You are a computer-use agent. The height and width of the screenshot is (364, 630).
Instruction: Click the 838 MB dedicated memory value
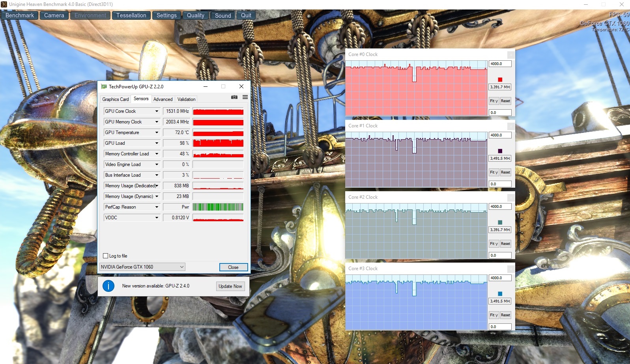(176, 186)
